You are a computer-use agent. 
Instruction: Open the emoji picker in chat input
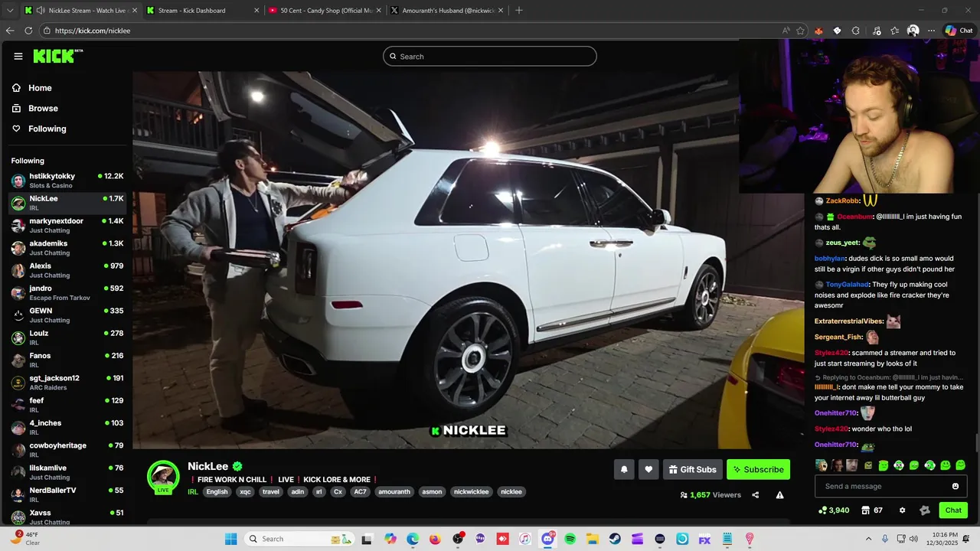point(955,486)
